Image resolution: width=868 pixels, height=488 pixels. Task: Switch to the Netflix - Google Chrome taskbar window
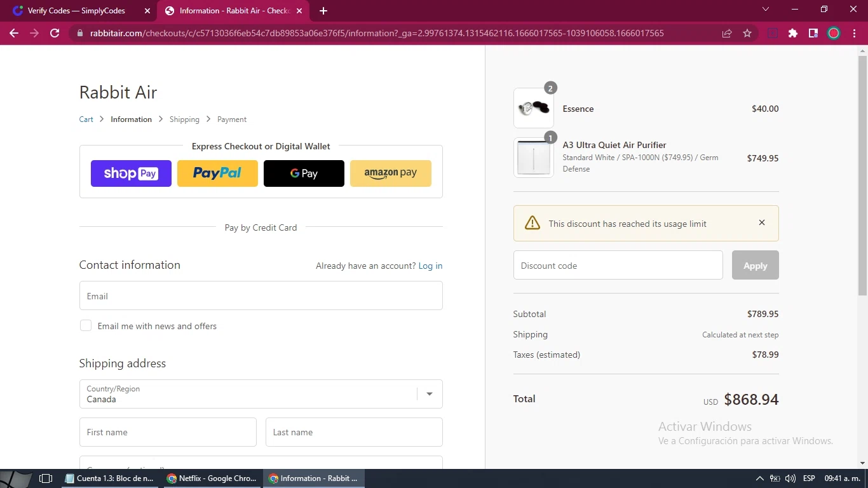[212, 478]
